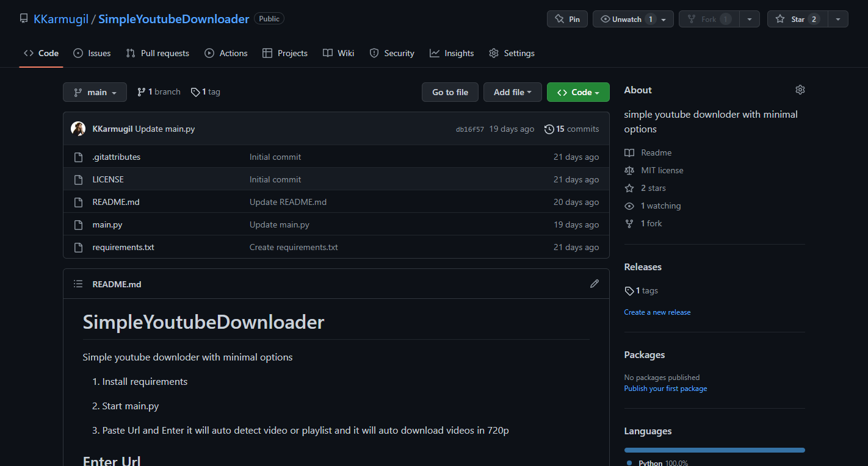Viewport: 868px width, 466px height.
Task: Click the file icon next to main.py
Action: pyautogui.click(x=78, y=224)
